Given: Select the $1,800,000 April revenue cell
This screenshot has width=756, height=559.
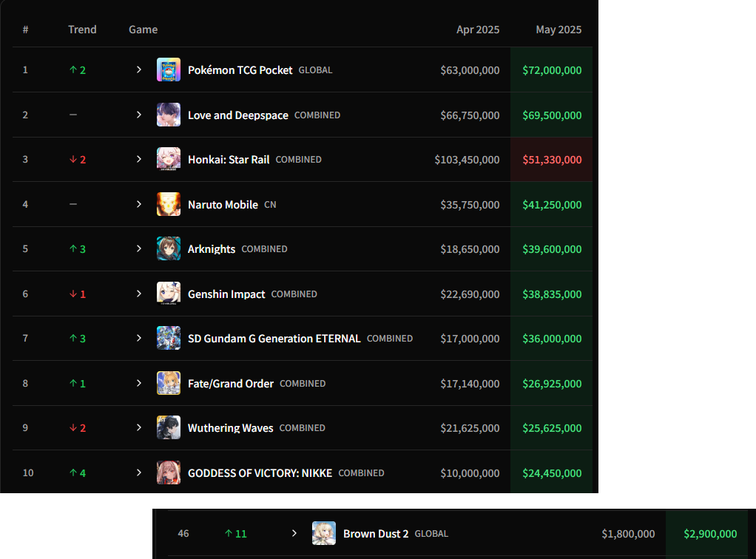Looking at the screenshot, I should point(628,534).
